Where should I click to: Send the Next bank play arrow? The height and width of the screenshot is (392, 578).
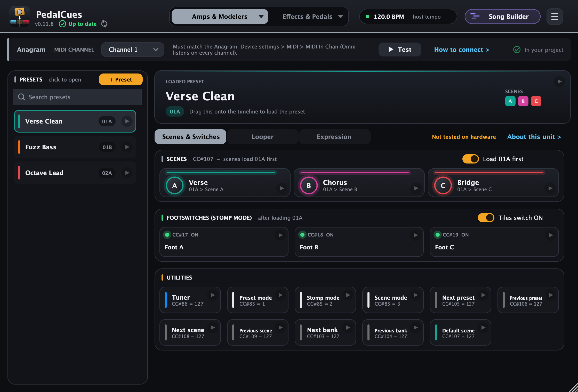(x=348, y=328)
